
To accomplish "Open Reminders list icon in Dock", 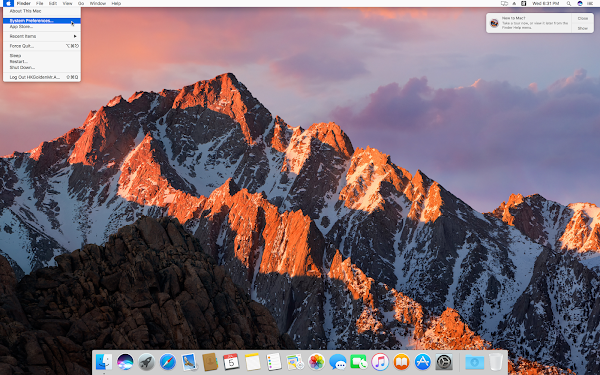I will (x=274, y=362).
